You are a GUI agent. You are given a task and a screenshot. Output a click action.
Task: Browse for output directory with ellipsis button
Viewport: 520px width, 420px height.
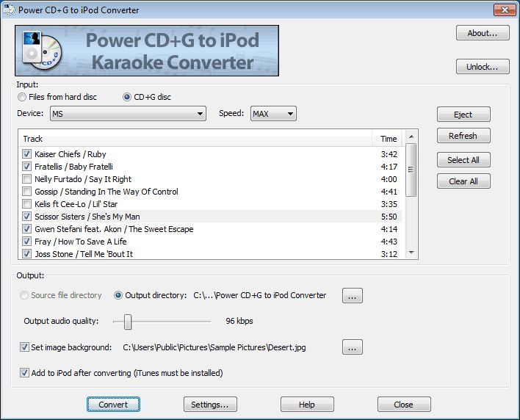click(353, 296)
